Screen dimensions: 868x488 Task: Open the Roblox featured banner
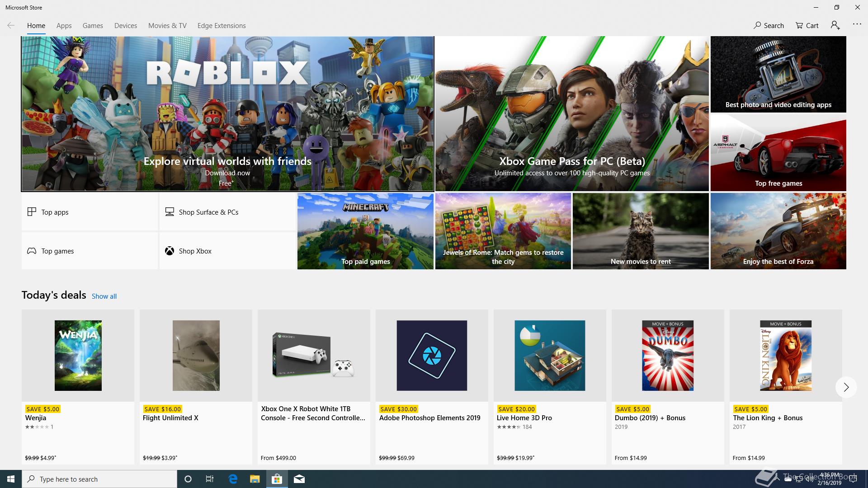227,114
